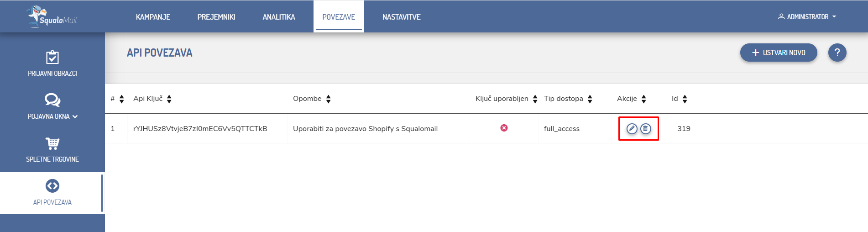Open Prijavni obrazci sidebar section

click(x=52, y=63)
